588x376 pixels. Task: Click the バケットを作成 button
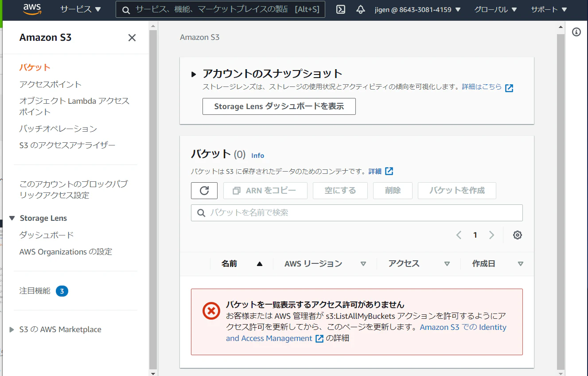[457, 191]
